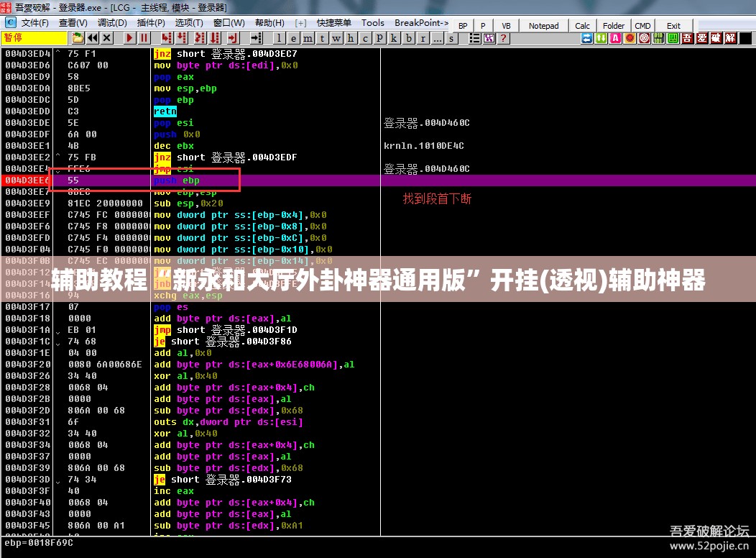Click the Folder button
The width and height of the screenshot is (756, 558).
613,26
